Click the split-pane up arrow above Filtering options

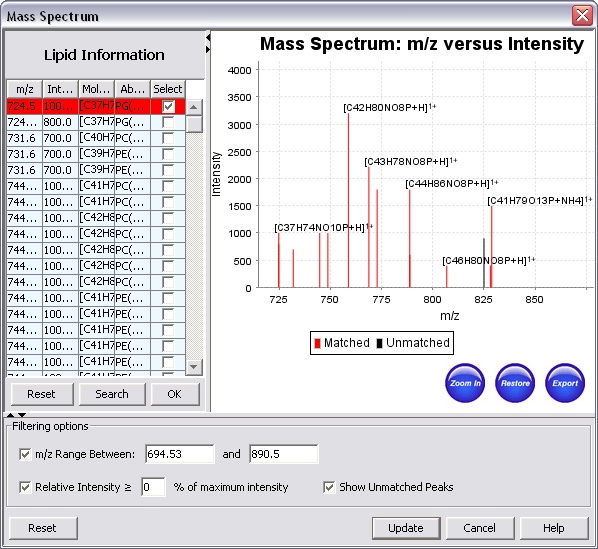pos(11,415)
